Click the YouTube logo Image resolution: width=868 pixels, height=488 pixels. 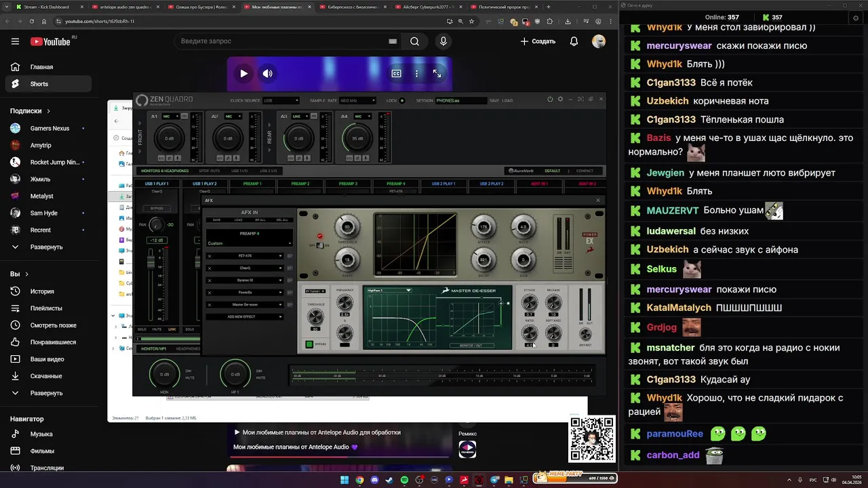[50, 41]
